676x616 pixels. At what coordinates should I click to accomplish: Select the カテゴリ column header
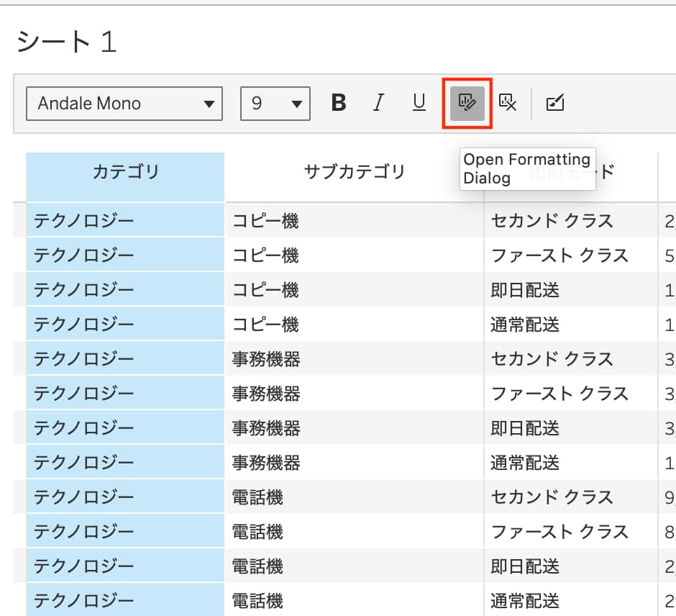tap(125, 172)
